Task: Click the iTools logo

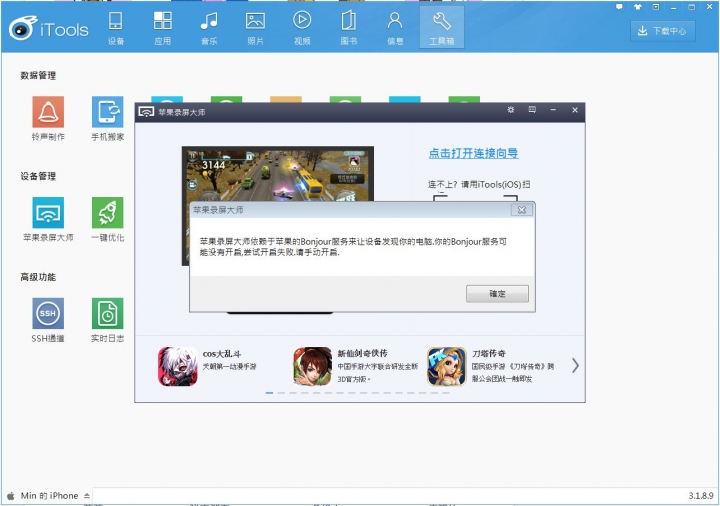Action: [49, 28]
